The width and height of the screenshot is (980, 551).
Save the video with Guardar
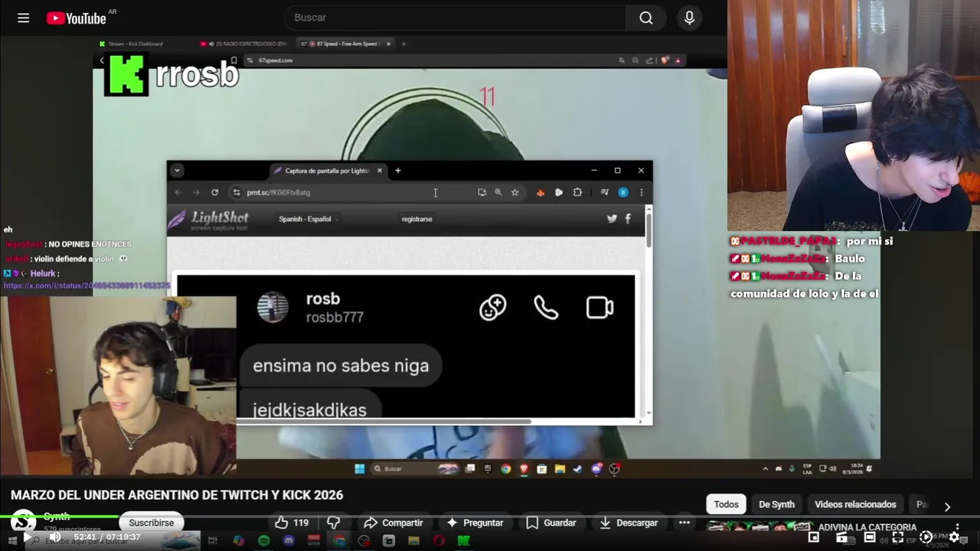click(x=550, y=523)
